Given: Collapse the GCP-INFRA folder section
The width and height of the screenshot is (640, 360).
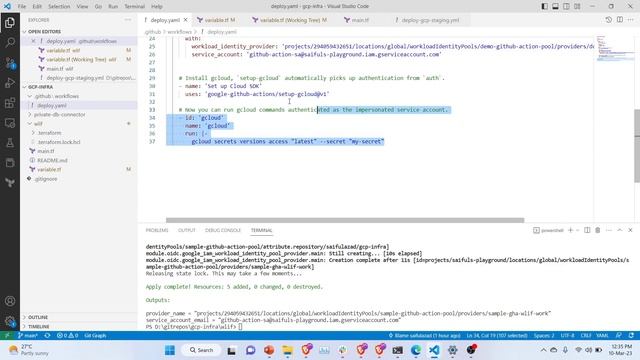Looking at the screenshot, I should click(78, 87).
